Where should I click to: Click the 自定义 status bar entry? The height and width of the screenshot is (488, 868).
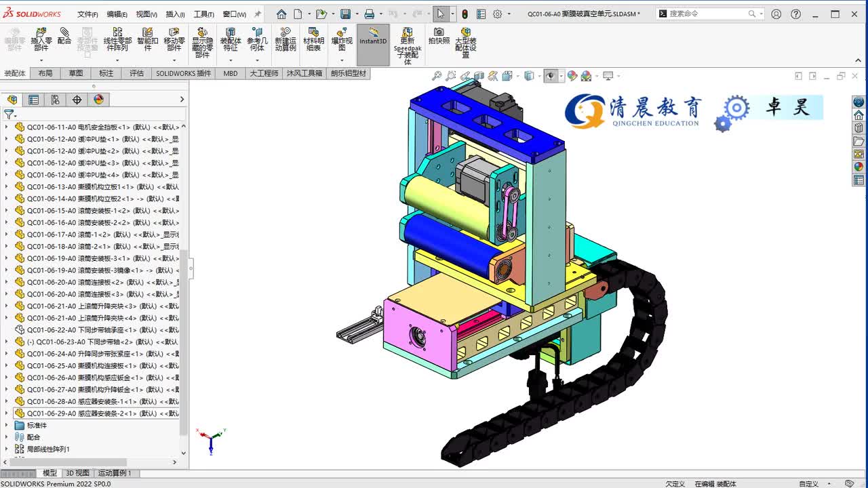tap(808, 484)
